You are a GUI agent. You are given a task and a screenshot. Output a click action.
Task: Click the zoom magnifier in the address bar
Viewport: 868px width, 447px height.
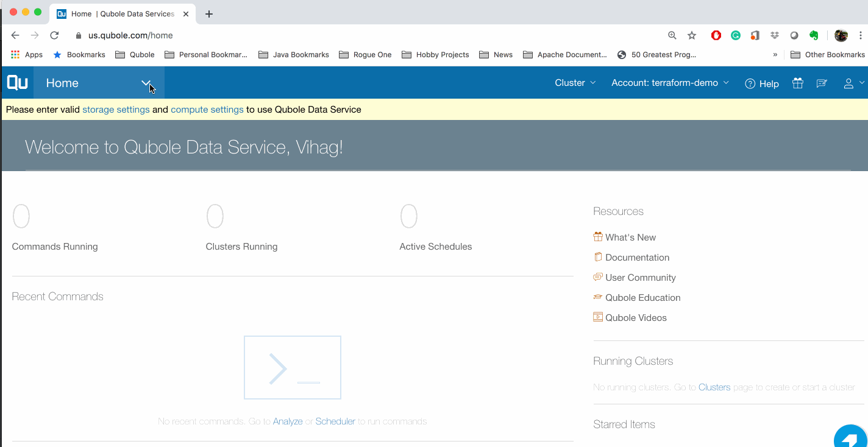pyautogui.click(x=672, y=35)
